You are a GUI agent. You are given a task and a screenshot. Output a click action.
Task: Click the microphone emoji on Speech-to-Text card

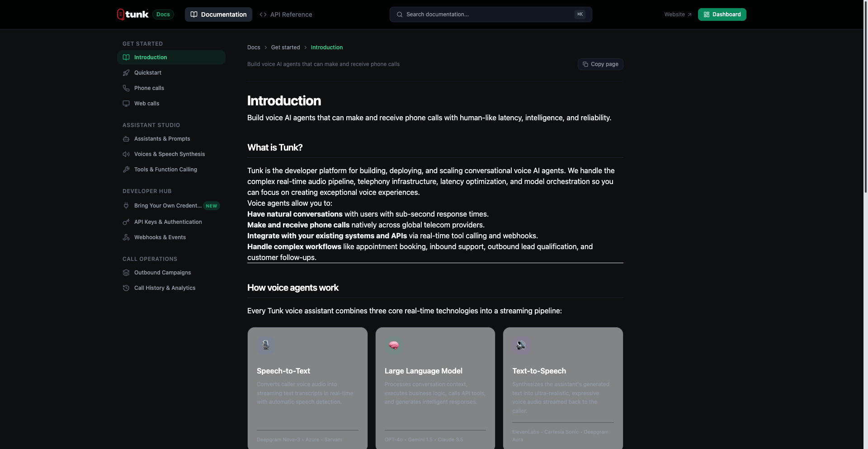[x=266, y=345]
